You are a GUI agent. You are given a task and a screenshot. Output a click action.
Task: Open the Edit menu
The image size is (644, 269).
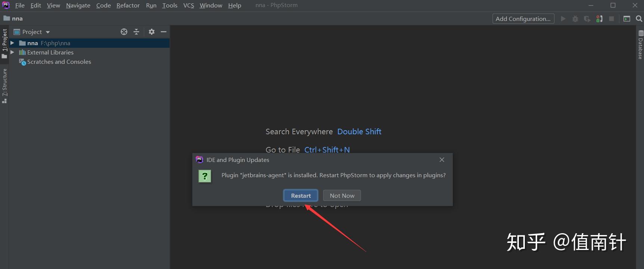[36, 6]
